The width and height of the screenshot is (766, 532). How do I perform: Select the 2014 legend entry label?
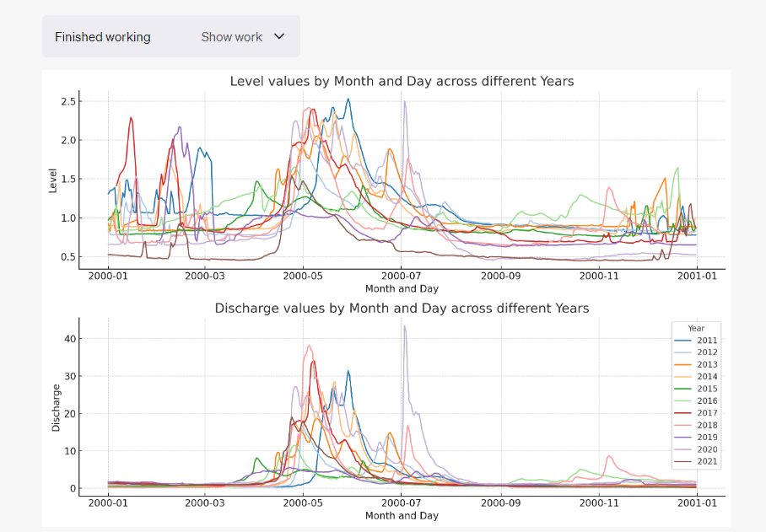coord(707,377)
